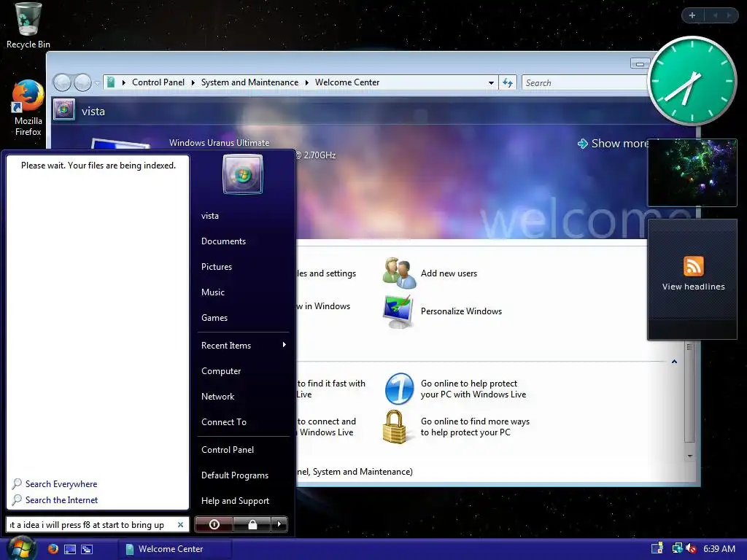Click the vista user picture in the Welcome Center
The width and height of the screenshot is (747, 560).
click(64, 109)
